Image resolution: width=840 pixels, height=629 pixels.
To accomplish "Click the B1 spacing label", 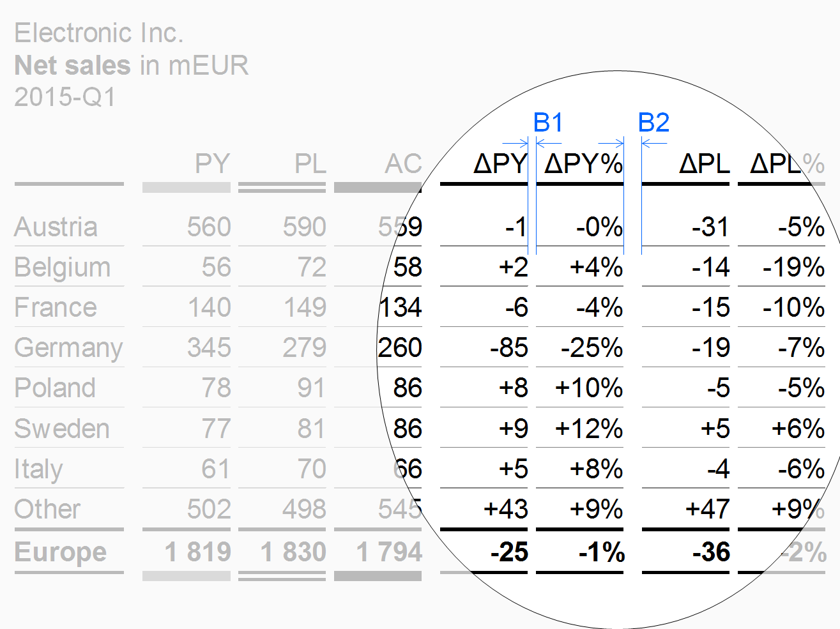I will tap(548, 122).
